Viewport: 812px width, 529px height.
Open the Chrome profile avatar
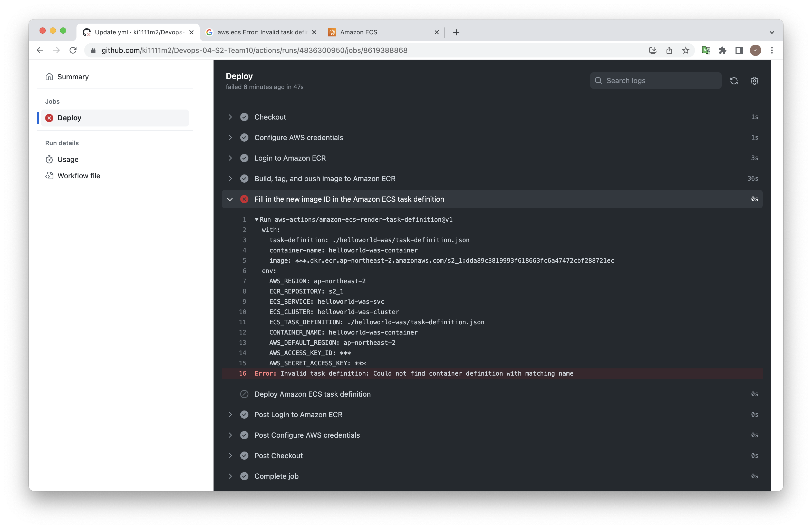click(755, 51)
